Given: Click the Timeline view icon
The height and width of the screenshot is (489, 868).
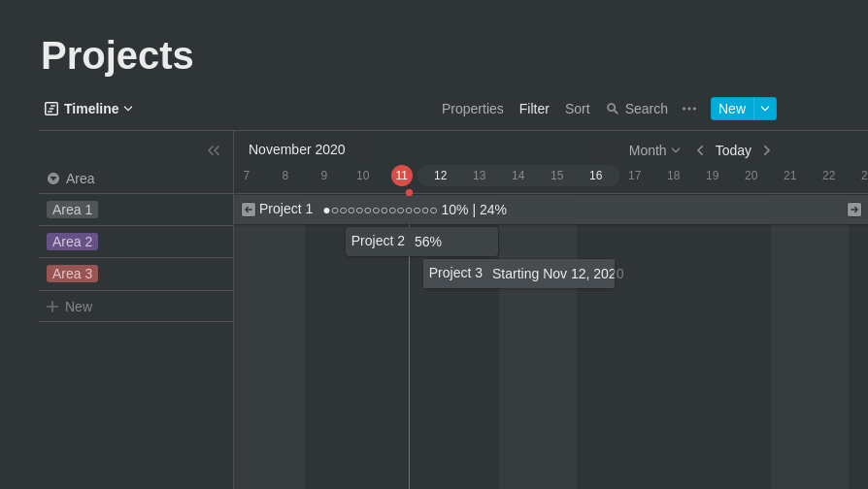Looking at the screenshot, I should [51, 109].
